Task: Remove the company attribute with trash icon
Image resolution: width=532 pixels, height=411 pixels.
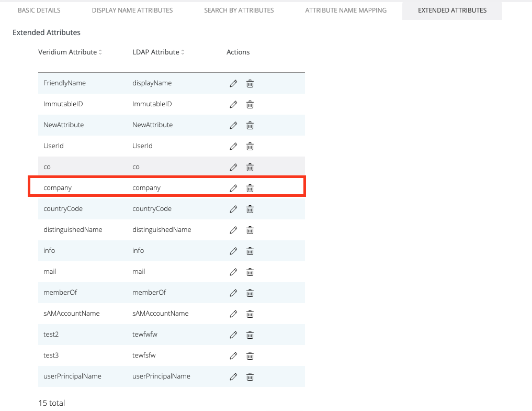Action: (250, 188)
